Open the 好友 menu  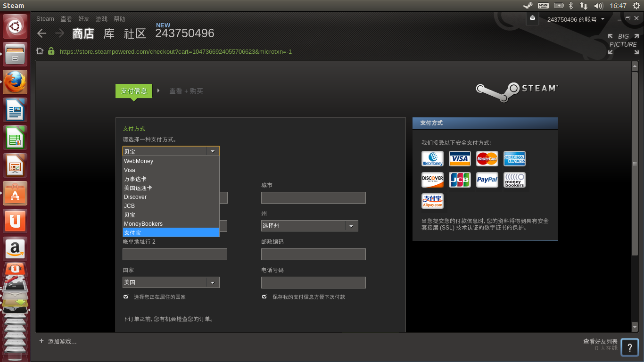(84, 19)
